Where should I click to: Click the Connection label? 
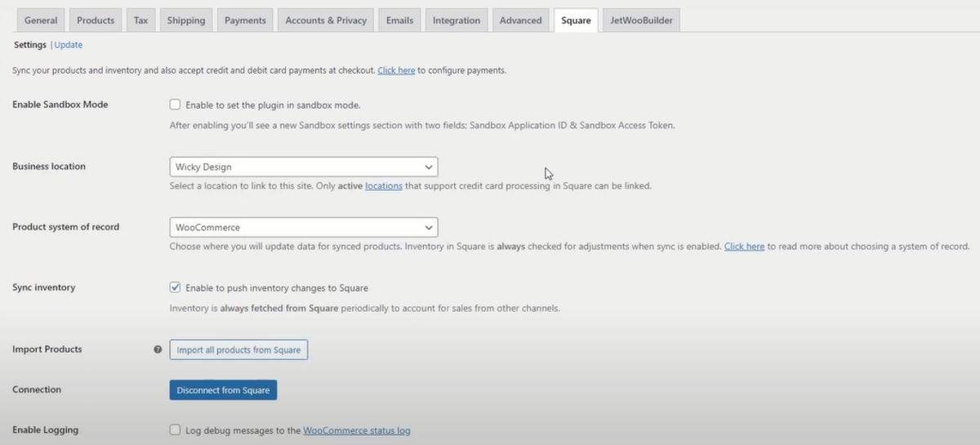(37, 390)
